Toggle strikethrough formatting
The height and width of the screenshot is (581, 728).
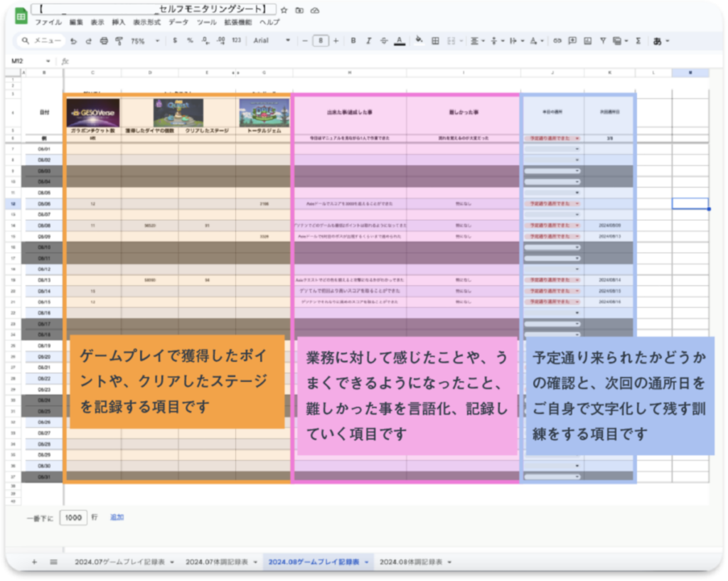click(x=384, y=41)
